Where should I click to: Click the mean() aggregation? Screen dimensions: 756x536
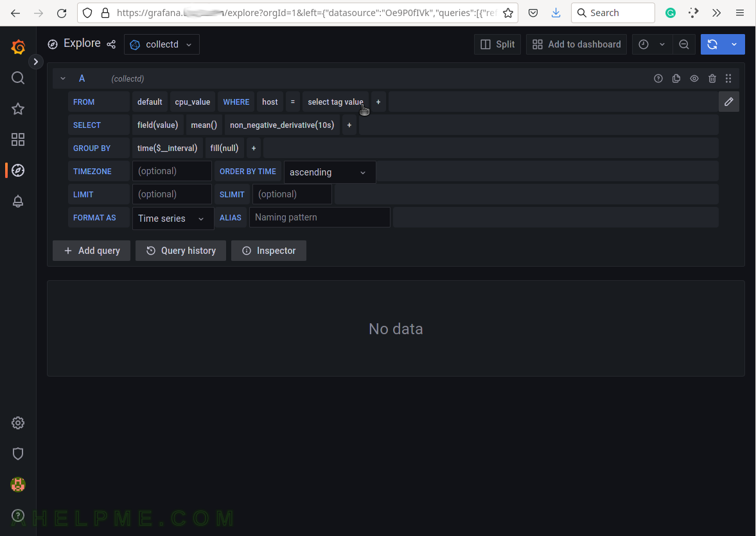click(x=204, y=125)
